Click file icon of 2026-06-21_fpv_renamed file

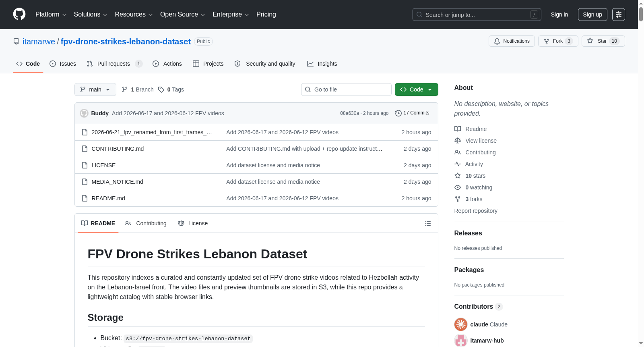85,132
